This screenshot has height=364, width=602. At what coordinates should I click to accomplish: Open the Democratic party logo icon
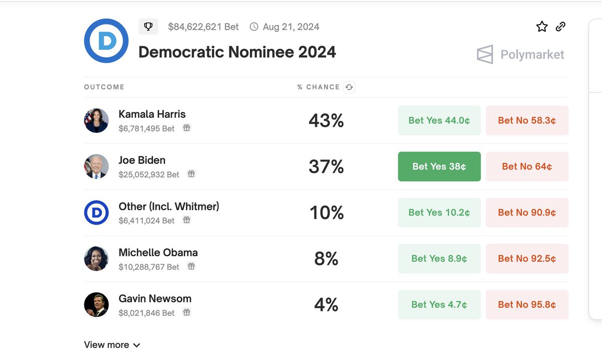106,41
